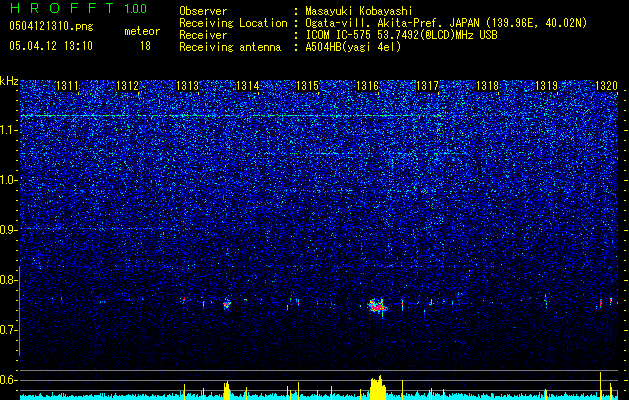This screenshot has height=400, width=629.
Task: Click the 1313 time marker
Action: tap(187, 85)
